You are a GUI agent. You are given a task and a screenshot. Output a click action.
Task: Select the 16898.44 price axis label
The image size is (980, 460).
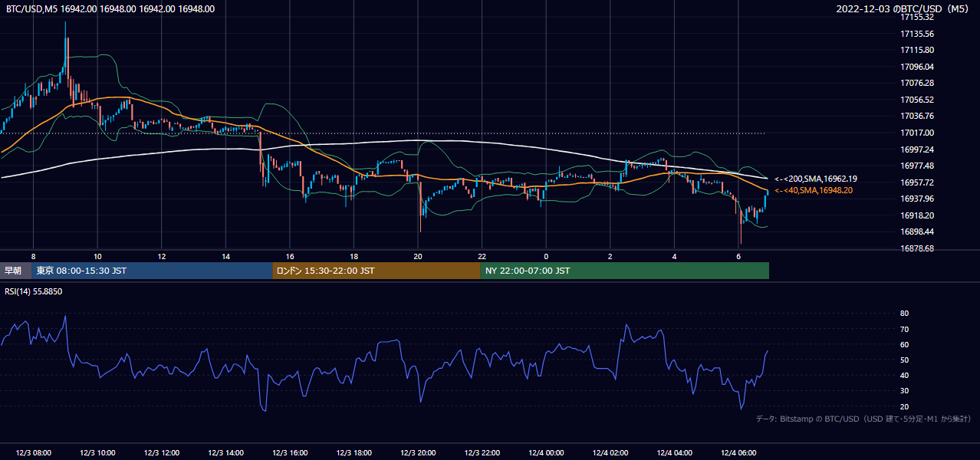click(916, 232)
